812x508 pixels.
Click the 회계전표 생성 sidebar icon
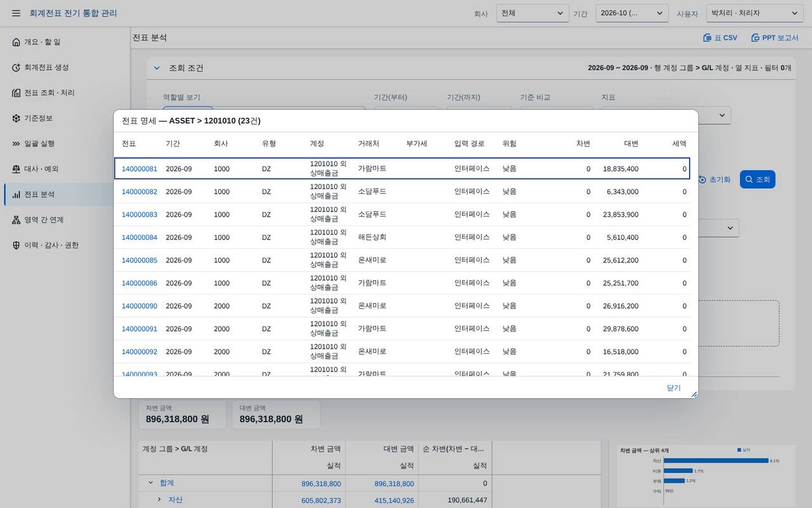pyautogui.click(x=16, y=67)
